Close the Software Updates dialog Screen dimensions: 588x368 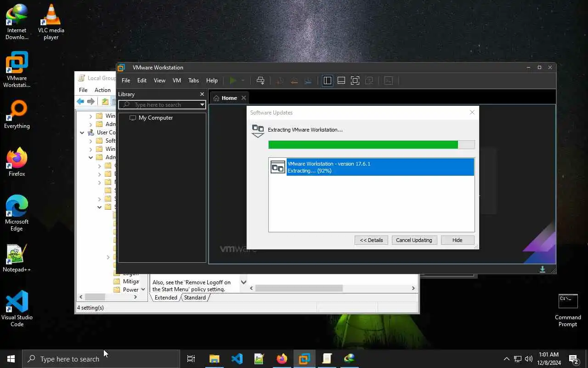(472, 113)
